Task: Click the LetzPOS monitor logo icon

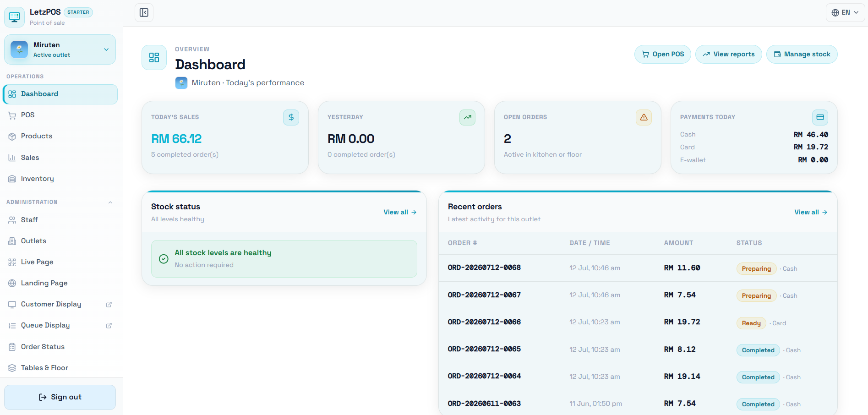Action: [x=15, y=17]
